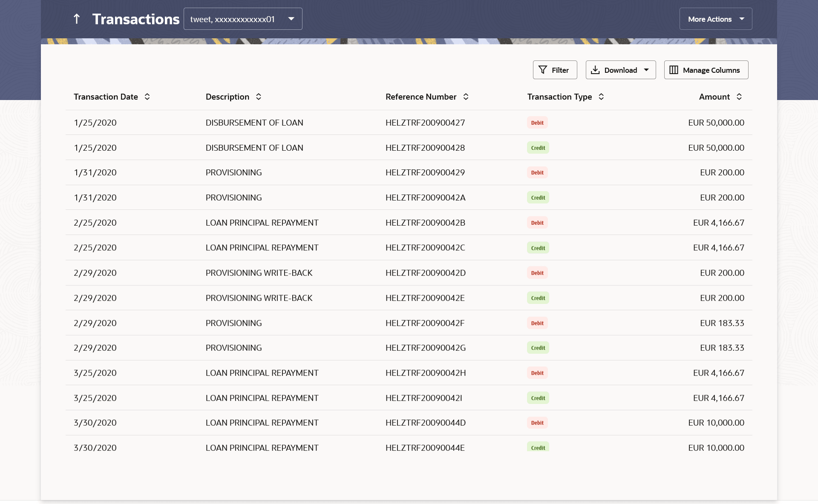
Task: Open the account selector dropdown
Action: [x=243, y=19]
